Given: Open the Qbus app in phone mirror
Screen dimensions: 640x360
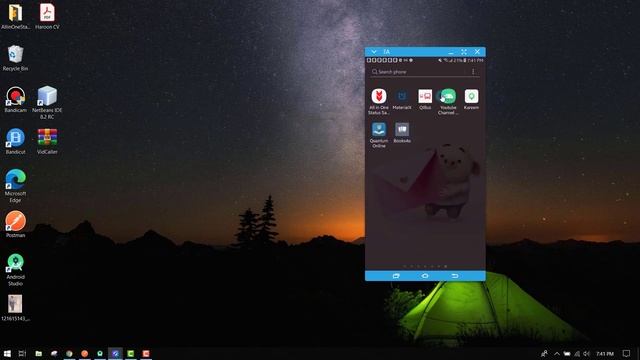Looking at the screenshot, I should coord(425,99).
